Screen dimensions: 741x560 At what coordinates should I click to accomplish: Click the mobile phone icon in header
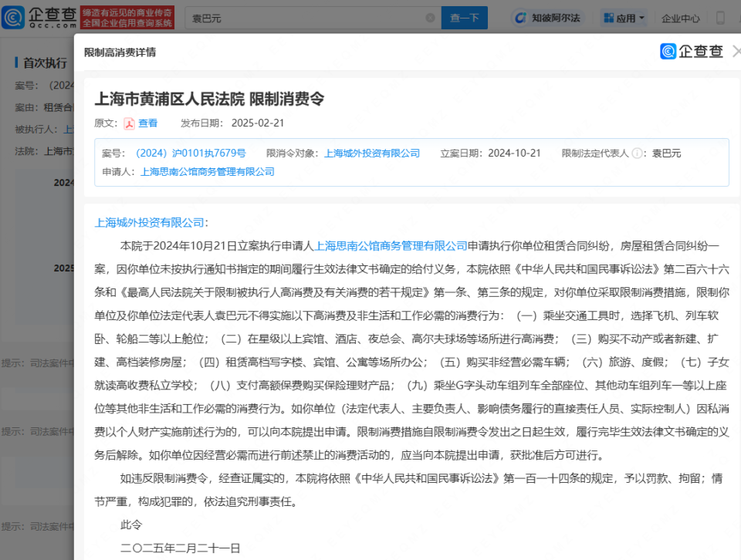720,18
